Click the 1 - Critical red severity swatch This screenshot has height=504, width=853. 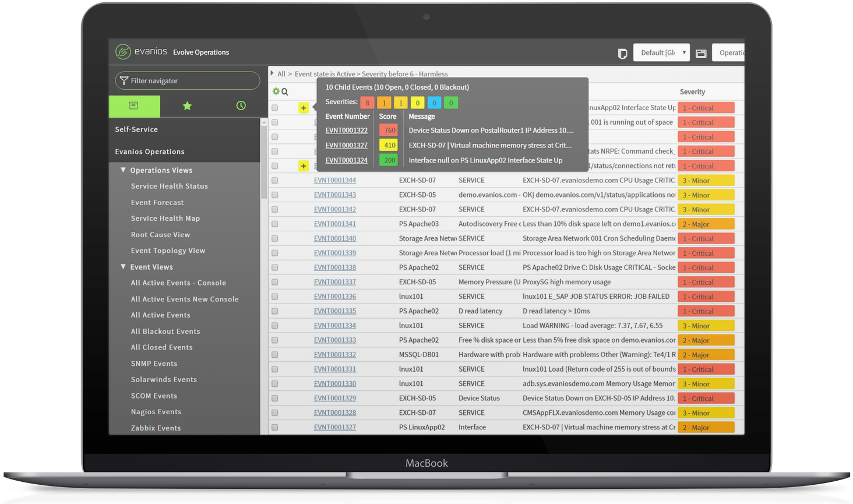pos(706,107)
